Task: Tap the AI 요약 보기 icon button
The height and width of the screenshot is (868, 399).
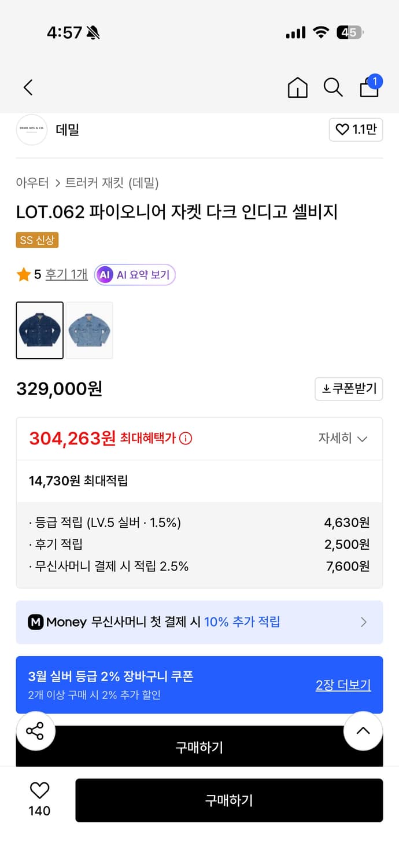Action: [x=134, y=274]
